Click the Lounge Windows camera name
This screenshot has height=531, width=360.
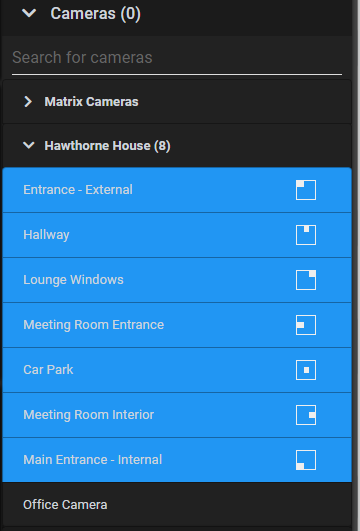pos(73,280)
